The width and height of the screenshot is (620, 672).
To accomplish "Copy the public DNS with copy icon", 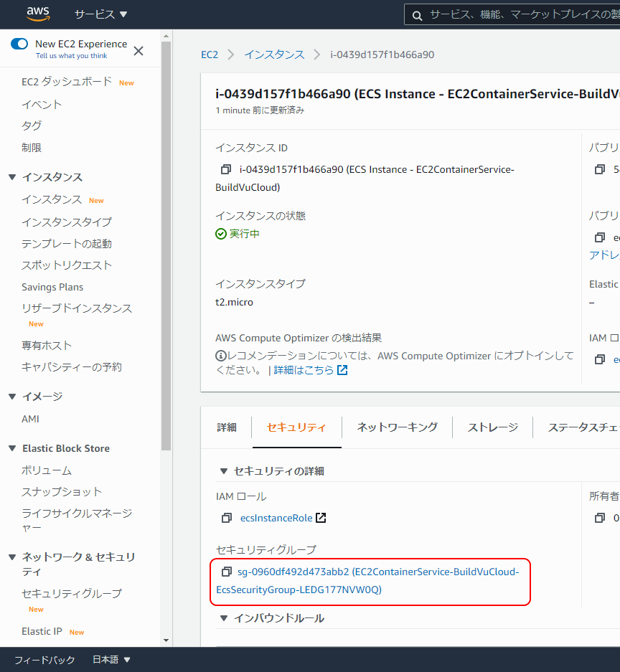I will 600,237.
